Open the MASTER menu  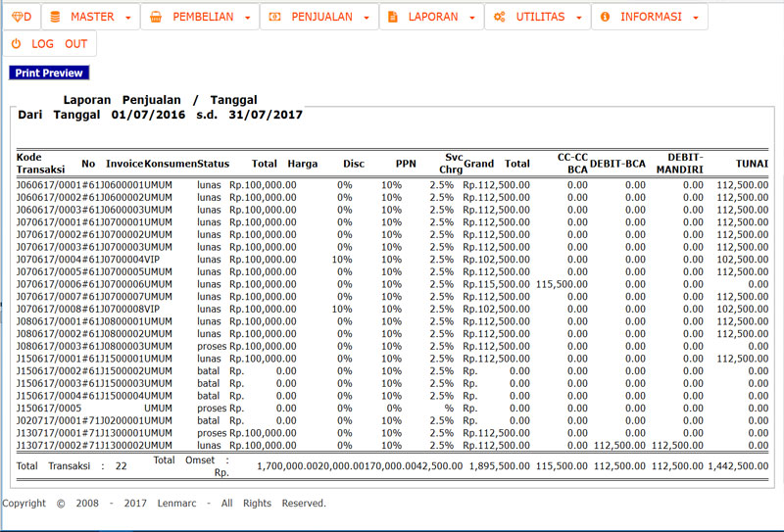pyautogui.click(x=90, y=17)
